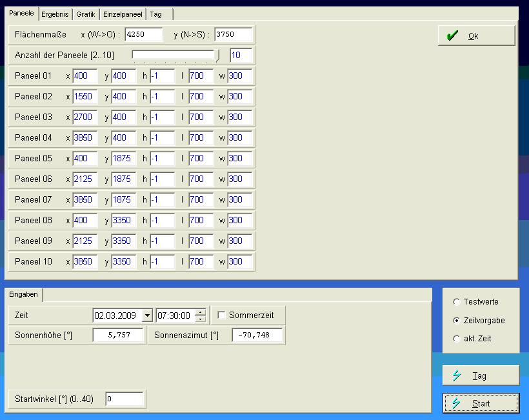Click the green checkmark on Ok button
This screenshot has width=529, height=420.
pos(453,36)
